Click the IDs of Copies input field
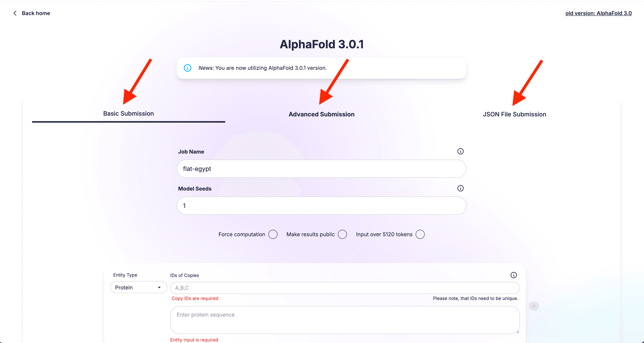This screenshot has width=644, height=343. tap(345, 288)
